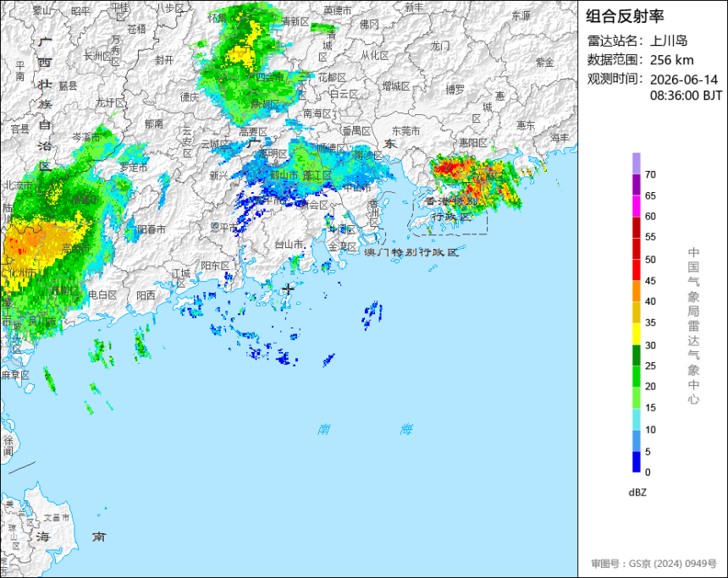Click the 恩平市 map label
Screen dimensions: 728x578
pyautogui.click(x=224, y=228)
